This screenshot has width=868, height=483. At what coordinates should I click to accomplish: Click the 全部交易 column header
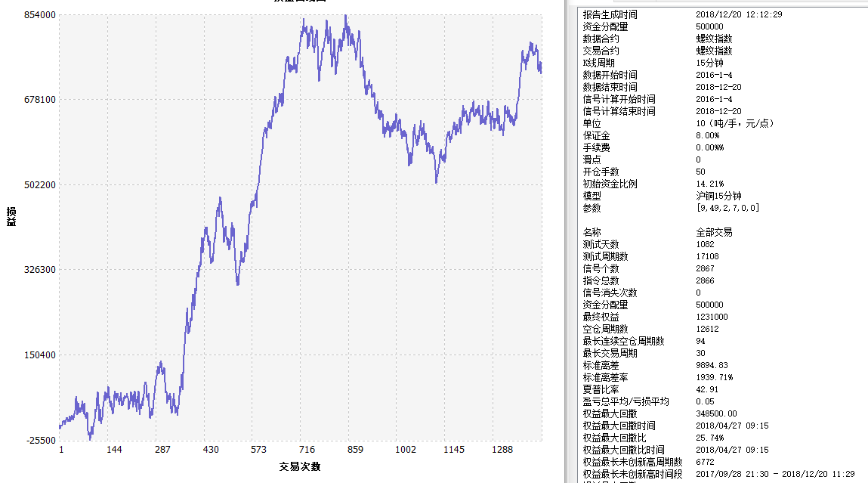714,232
